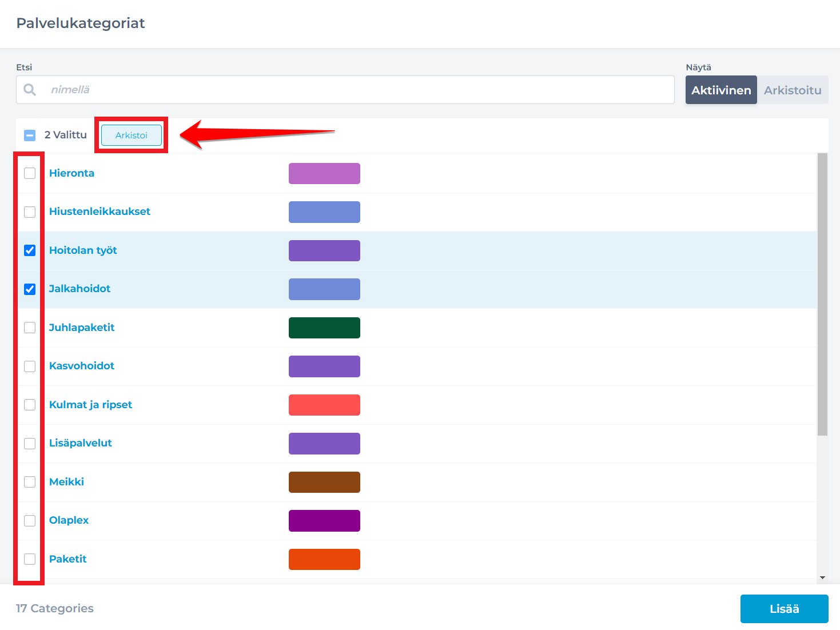Click the search magnifier icon
Screen dimensions: 840x630
[x=30, y=90]
